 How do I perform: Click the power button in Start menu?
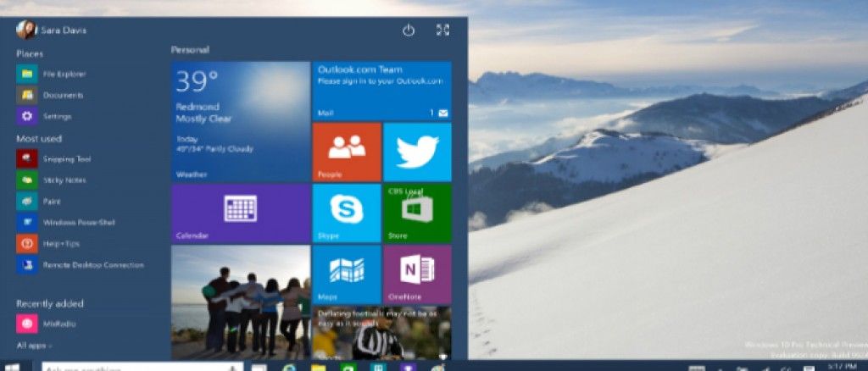409,30
